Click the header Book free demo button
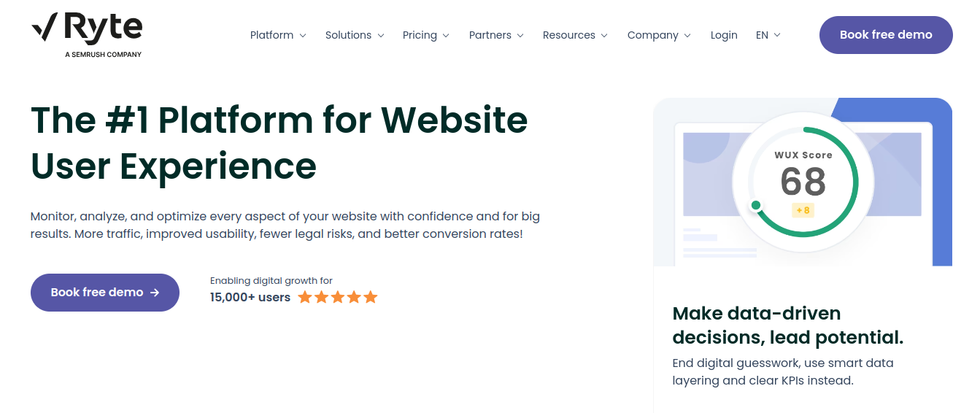980x413 pixels. point(886,35)
